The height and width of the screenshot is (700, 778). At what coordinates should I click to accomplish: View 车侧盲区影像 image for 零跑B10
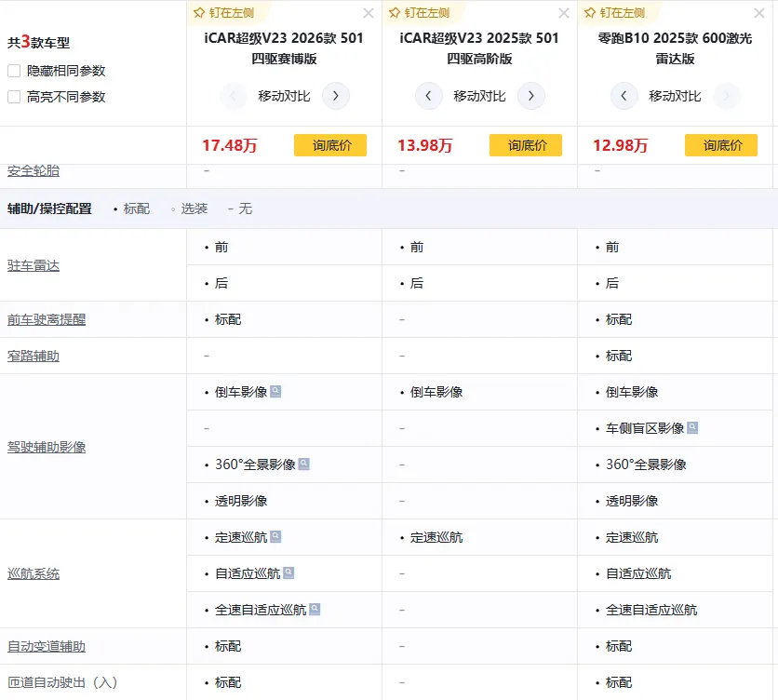click(692, 427)
